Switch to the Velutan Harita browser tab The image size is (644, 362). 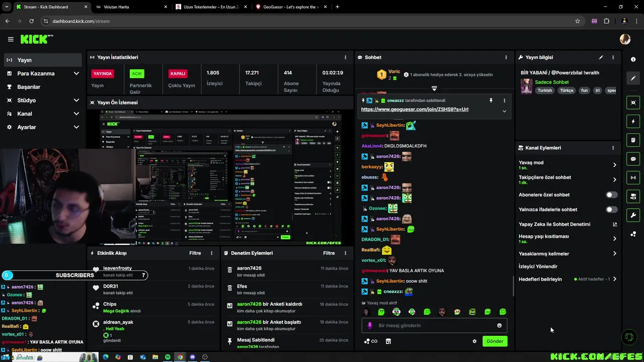tap(131, 7)
